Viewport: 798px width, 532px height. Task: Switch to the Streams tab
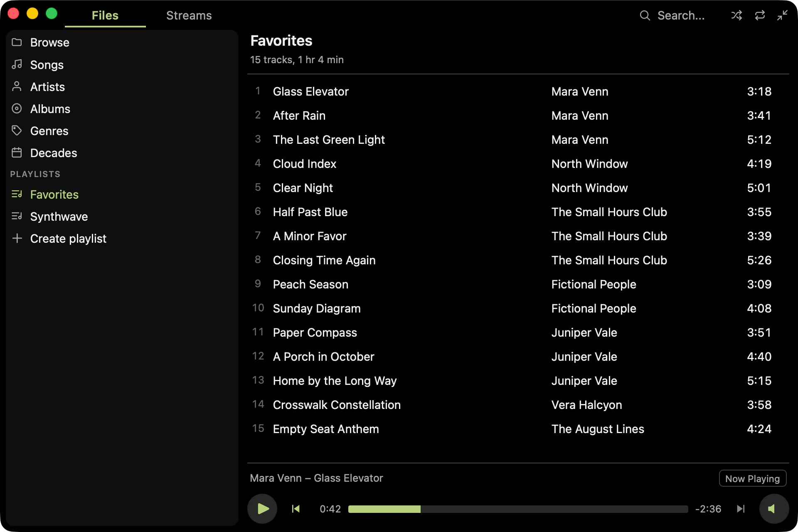pyautogui.click(x=189, y=15)
